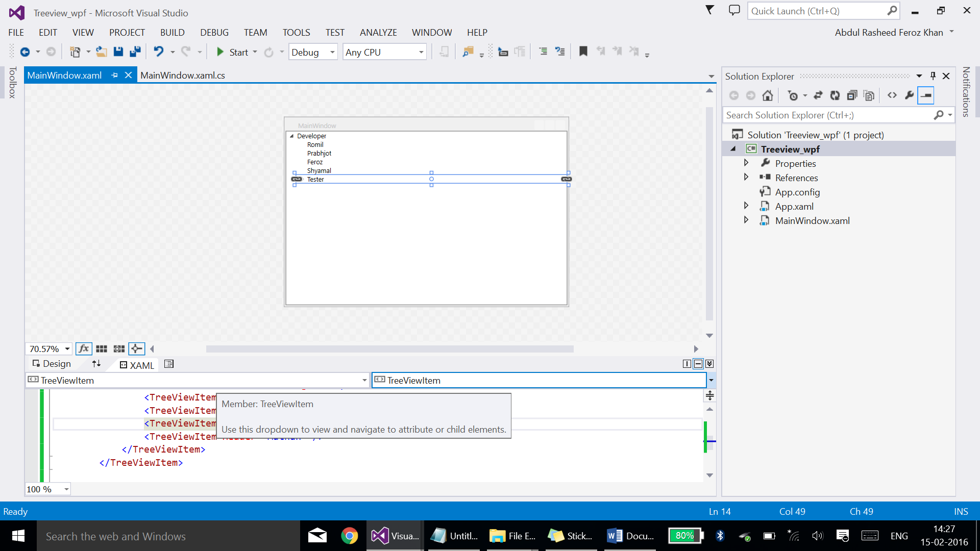This screenshot has height=551, width=980.
Task: Click the Start debugging button
Action: tap(232, 52)
